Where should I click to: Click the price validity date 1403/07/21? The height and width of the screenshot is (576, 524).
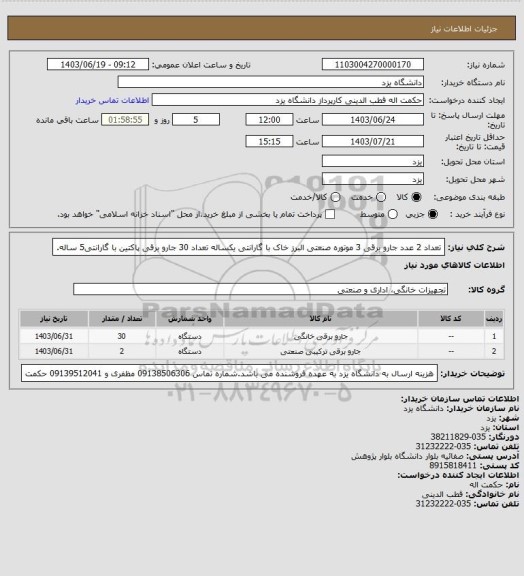[373, 141]
